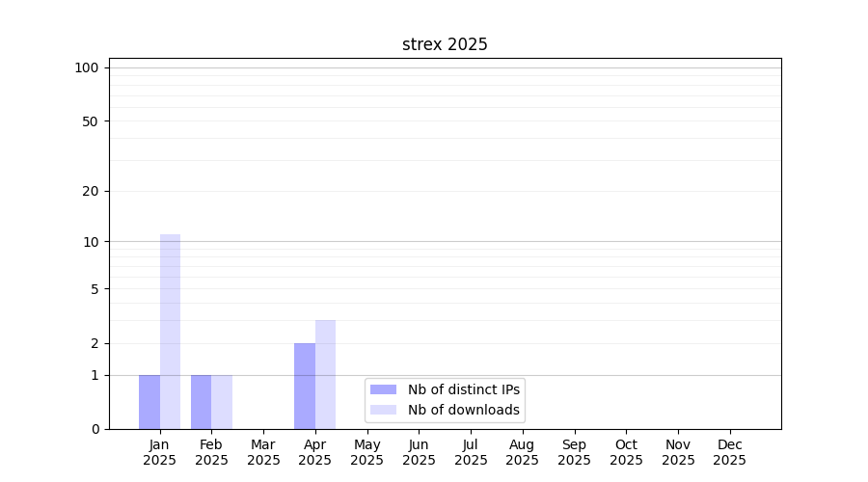Select the 'Nb of downloads' legend text
This screenshot has height=482, width=868.
(x=463, y=410)
